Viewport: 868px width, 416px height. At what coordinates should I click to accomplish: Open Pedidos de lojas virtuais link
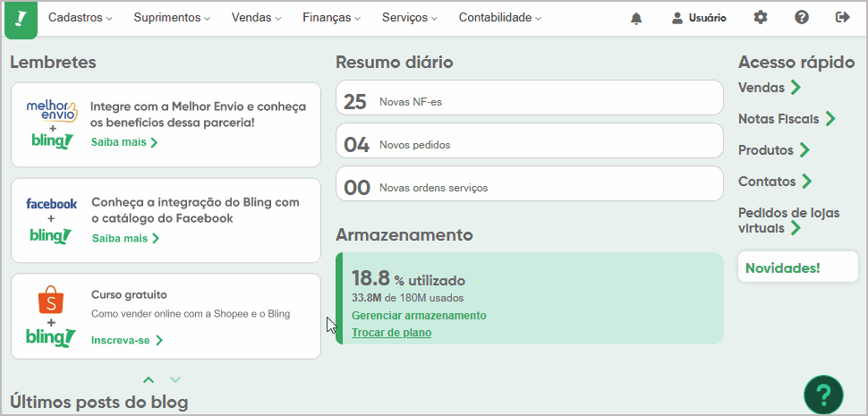point(789,220)
